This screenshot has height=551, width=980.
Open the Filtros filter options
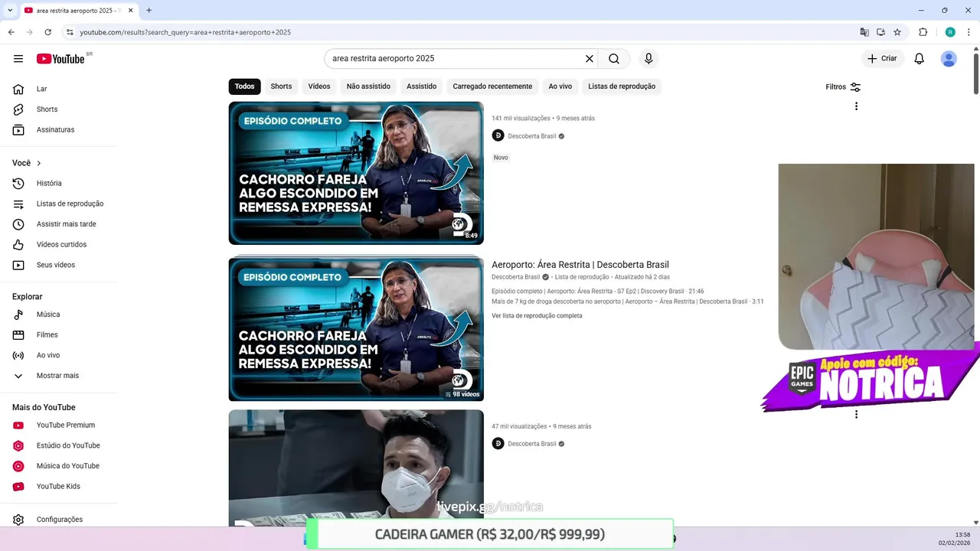[x=843, y=87]
